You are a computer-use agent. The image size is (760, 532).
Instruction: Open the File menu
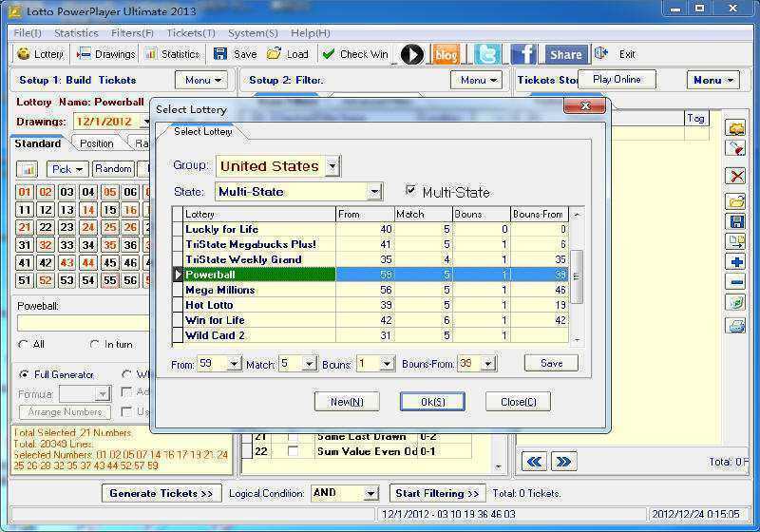[28, 33]
